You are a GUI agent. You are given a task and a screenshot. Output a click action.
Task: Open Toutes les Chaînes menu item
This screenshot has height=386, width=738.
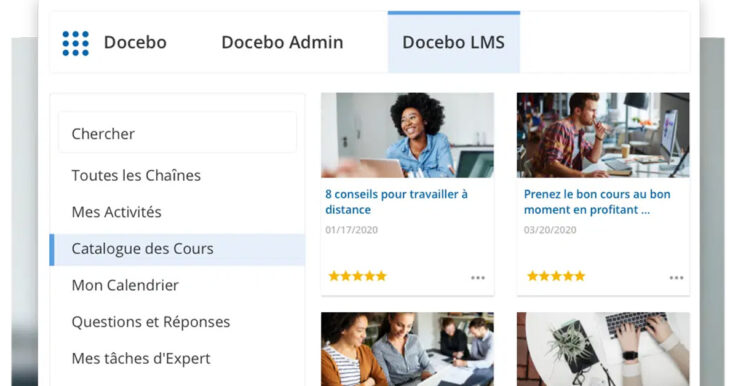coord(136,175)
